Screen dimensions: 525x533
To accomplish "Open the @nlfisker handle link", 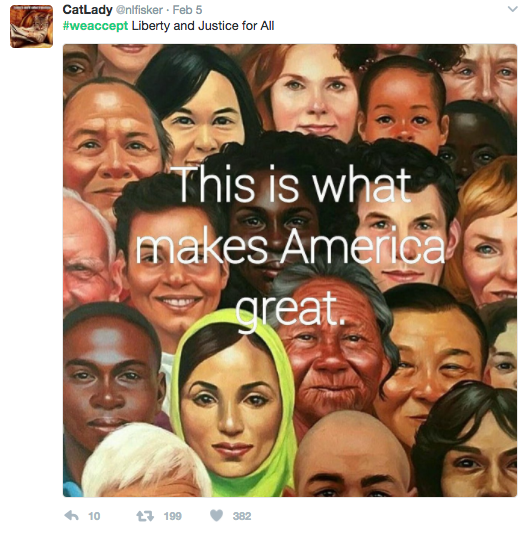I will 139,10.
